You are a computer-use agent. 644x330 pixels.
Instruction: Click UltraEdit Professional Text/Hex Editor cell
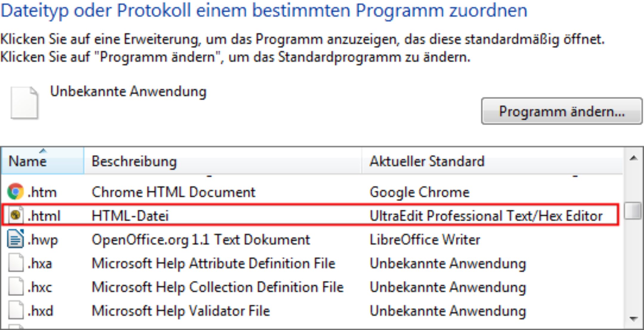pos(486,216)
